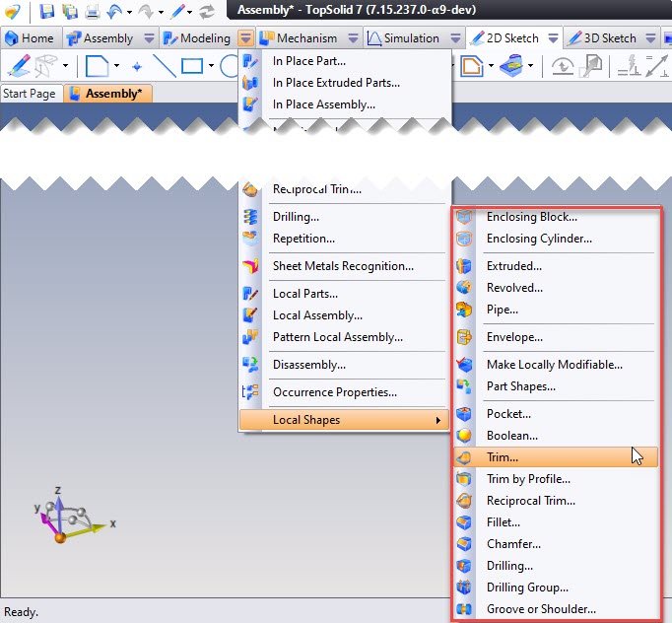
Task: Select Drilling Group... submenu item
Action: click(556, 588)
